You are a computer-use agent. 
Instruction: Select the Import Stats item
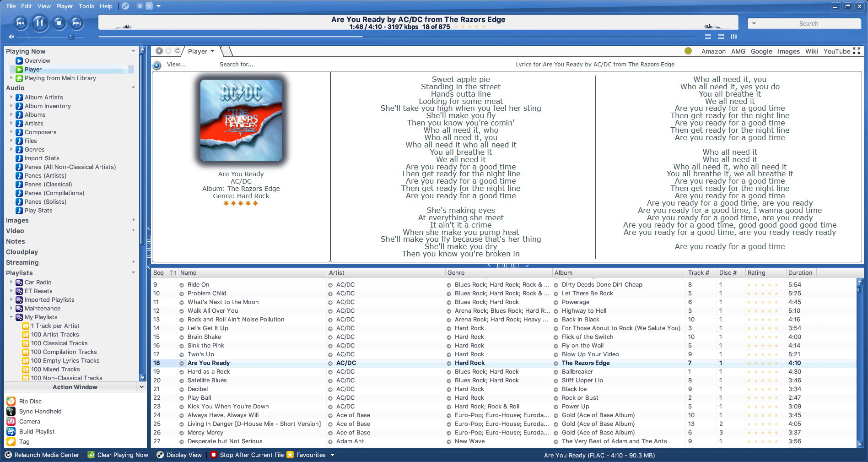[x=42, y=158]
